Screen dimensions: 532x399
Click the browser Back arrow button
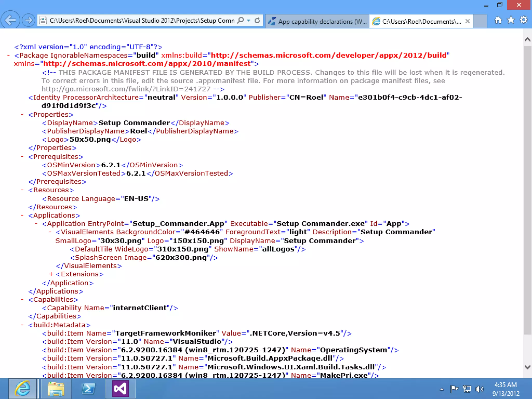[10, 20]
